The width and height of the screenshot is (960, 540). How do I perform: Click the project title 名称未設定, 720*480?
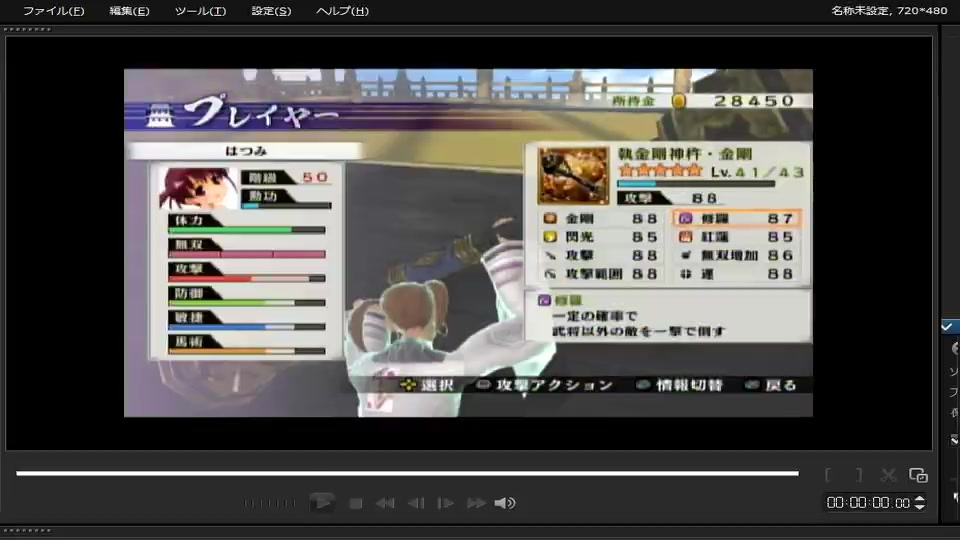(x=889, y=10)
